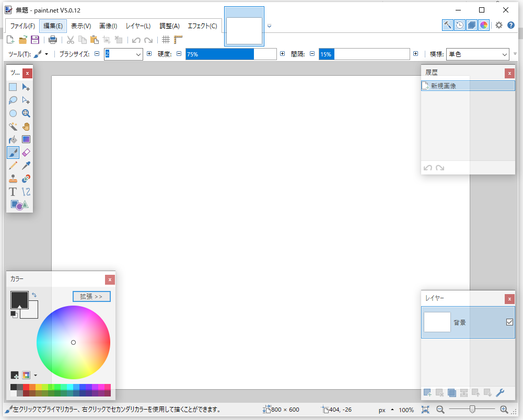Click the Save floppy disk icon
523x420 pixels.
click(x=34, y=40)
